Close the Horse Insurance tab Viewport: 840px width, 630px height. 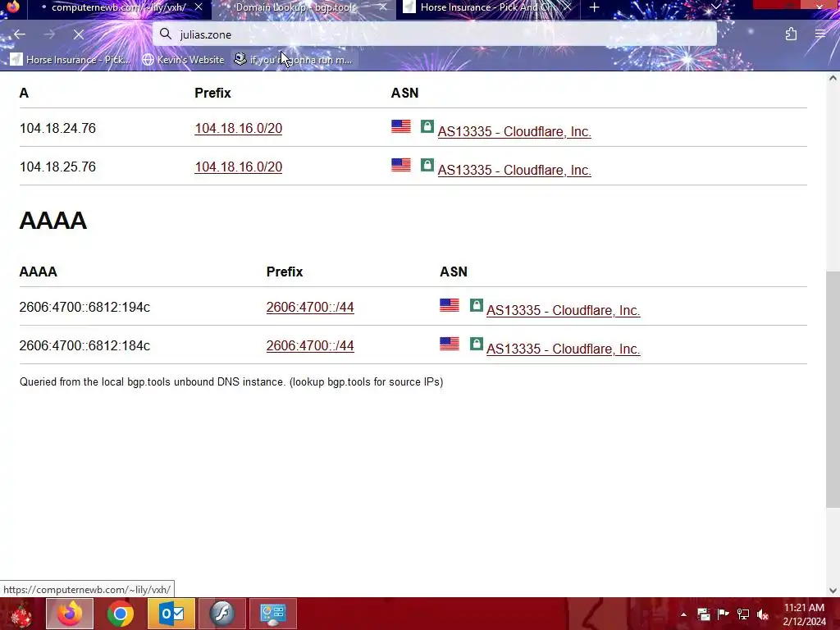567,7
